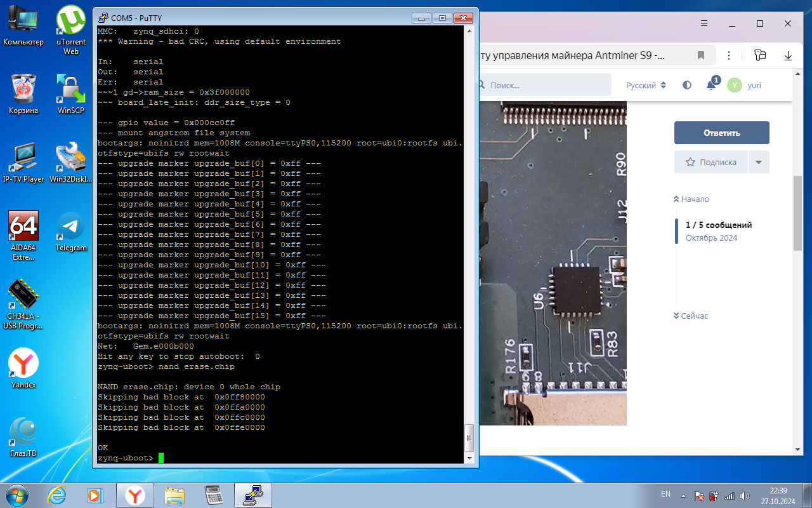This screenshot has width=812, height=508.
Task: Click the 'zynq-uboot> nand erase.chip' terminal line
Action: coord(166,366)
